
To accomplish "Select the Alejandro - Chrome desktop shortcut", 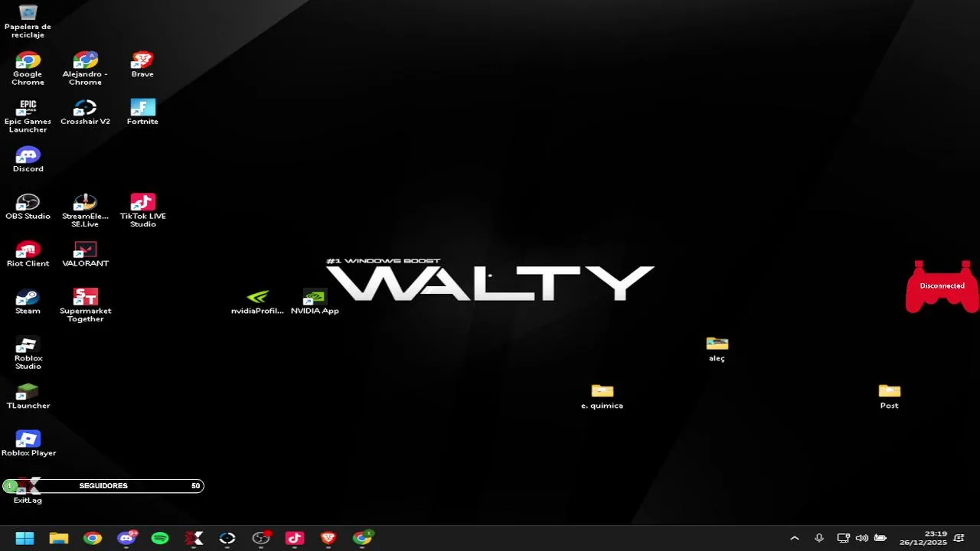I will tap(85, 69).
